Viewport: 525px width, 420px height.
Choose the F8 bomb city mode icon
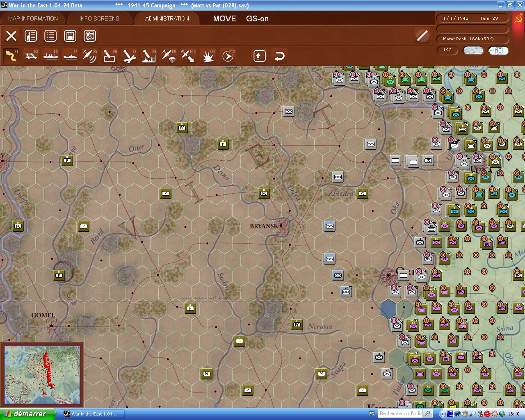point(149,56)
